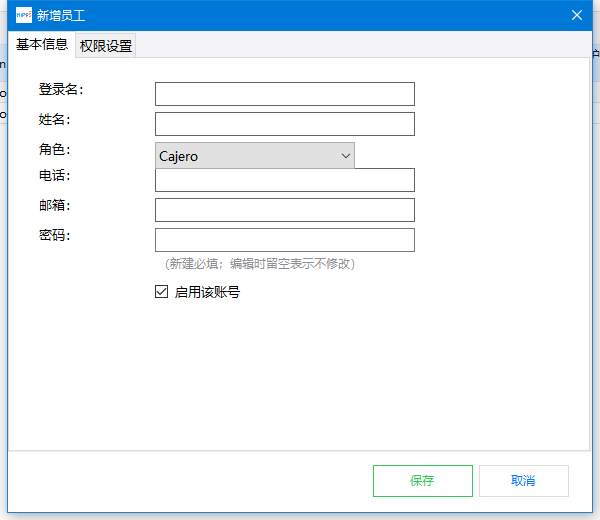
Task: Switch to the 基本信息 tab
Action: [x=42, y=44]
